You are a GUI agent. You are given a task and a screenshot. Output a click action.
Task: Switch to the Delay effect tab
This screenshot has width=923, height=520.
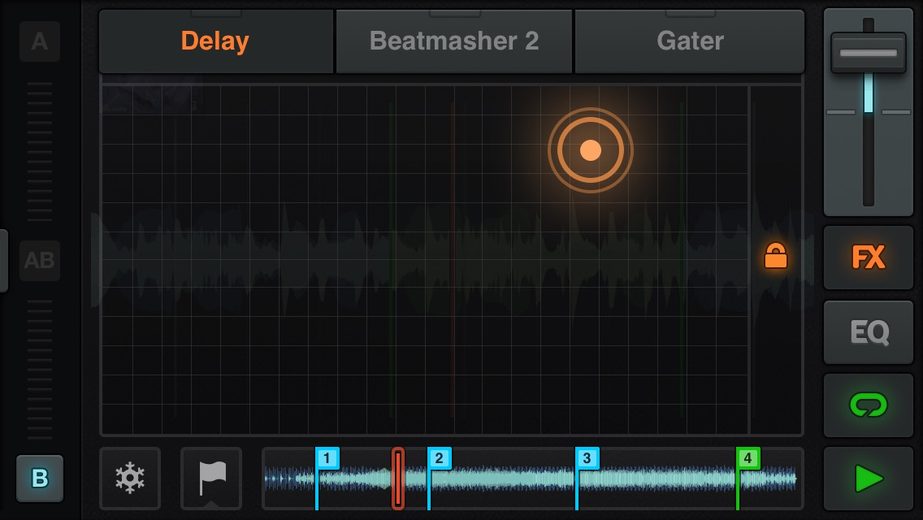(x=215, y=41)
